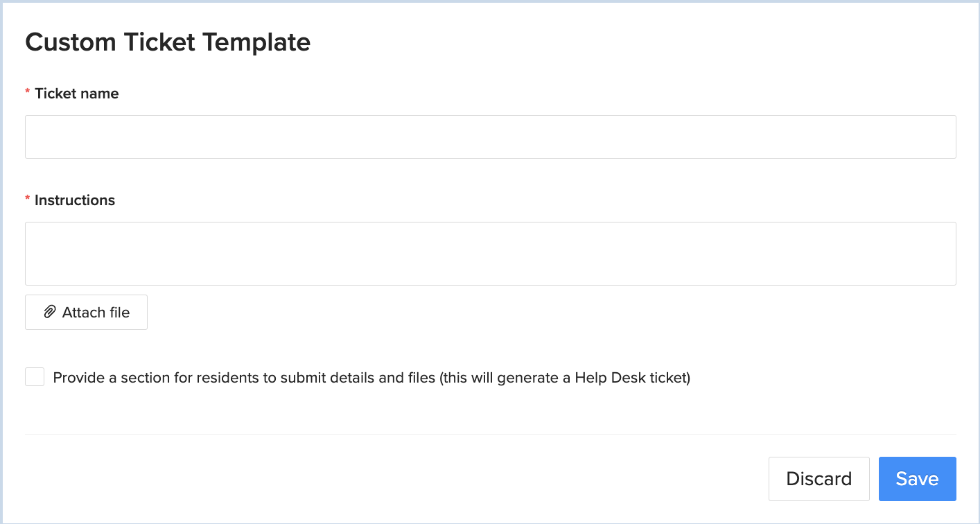
Task: Click the 'Attach file' text next to the paperclip
Action: coord(96,313)
